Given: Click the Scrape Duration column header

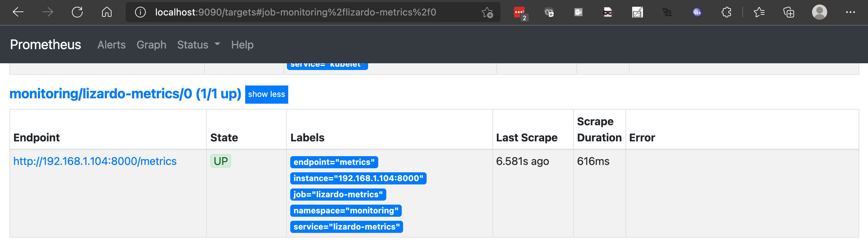Looking at the screenshot, I should (599, 129).
